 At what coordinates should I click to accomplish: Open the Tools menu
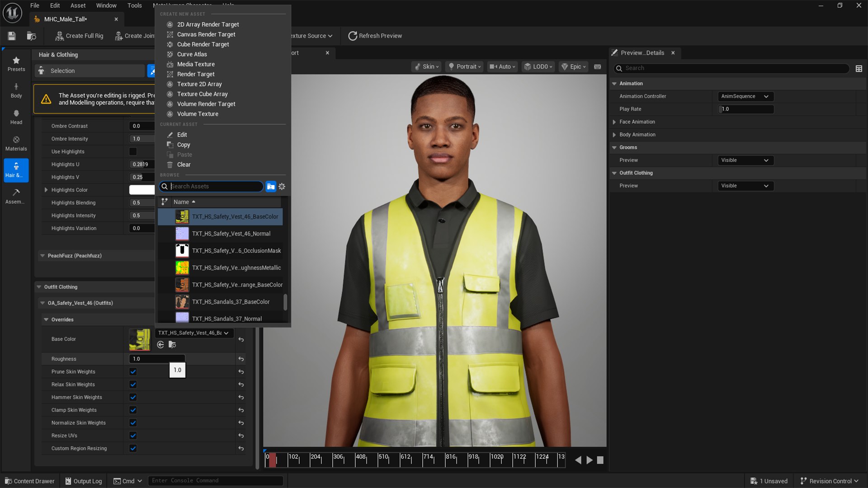coord(134,5)
